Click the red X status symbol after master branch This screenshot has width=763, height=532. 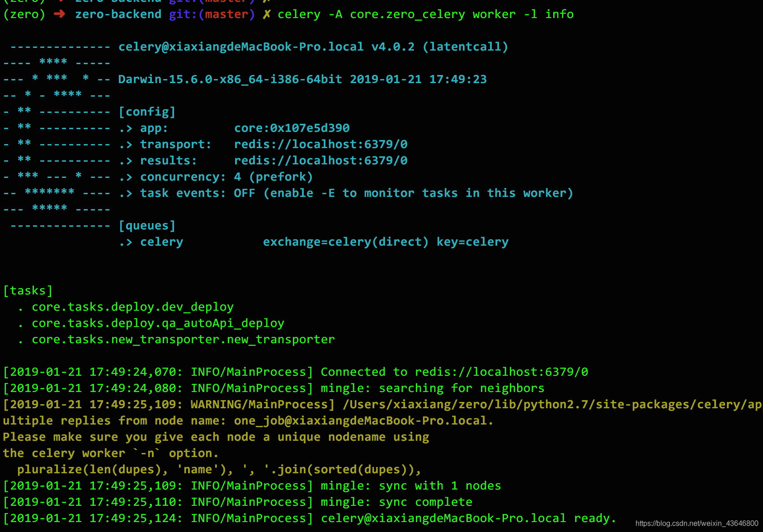266,14
